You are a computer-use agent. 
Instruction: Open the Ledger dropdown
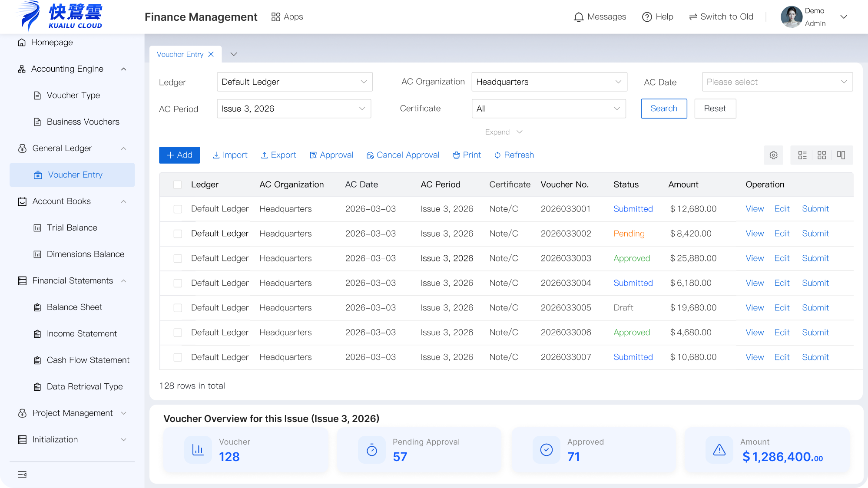(x=295, y=82)
